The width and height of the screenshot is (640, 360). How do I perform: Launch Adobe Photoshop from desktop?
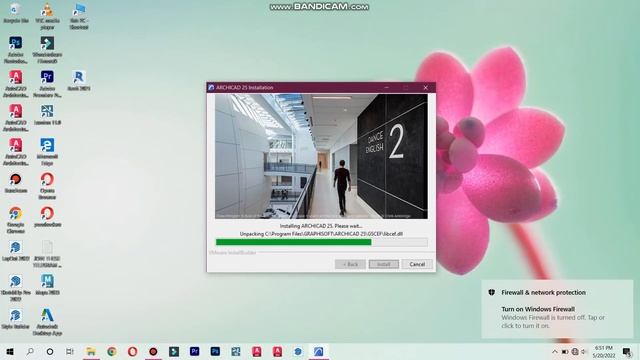point(16,50)
